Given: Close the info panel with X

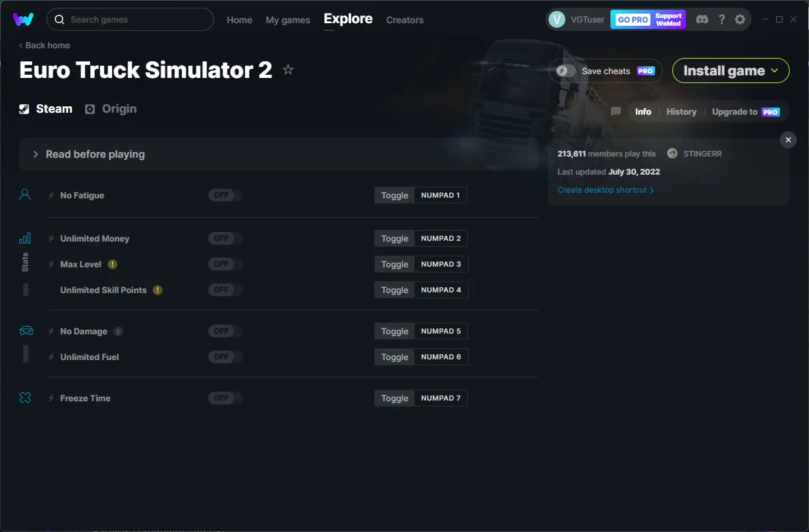Looking at the screenshot, I should (788, 140).
